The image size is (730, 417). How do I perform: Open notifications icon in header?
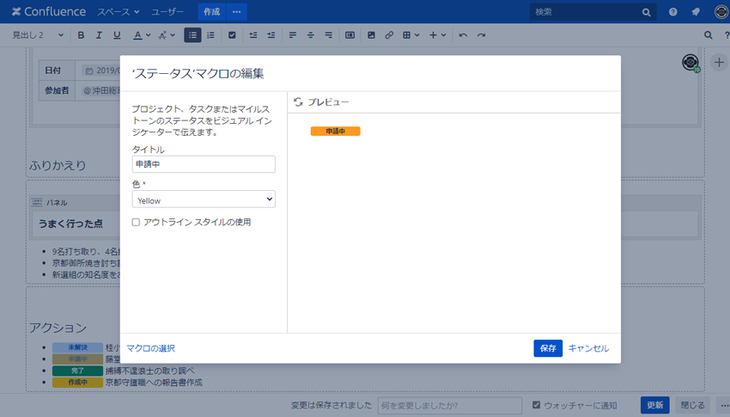(696, 12)
